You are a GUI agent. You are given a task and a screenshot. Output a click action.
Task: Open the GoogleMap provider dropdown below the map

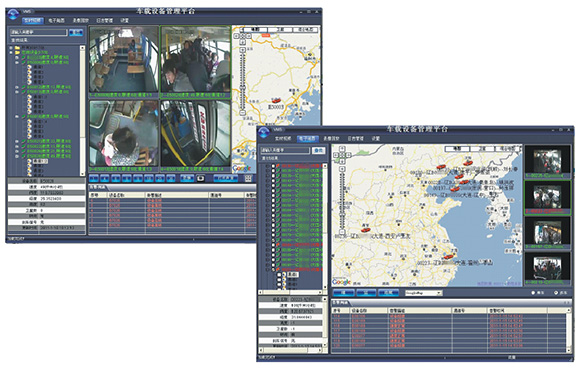tap(424, 293)
